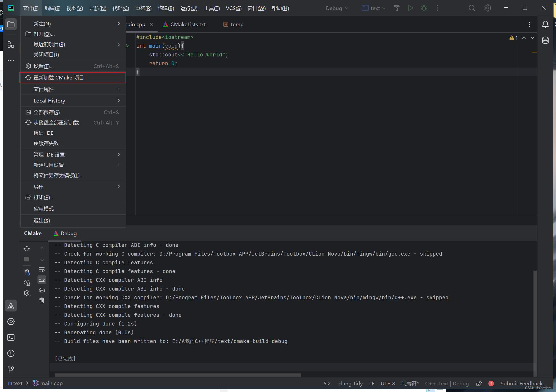
Task: Expand the 导出 submenu
Action: coord(73,187)
